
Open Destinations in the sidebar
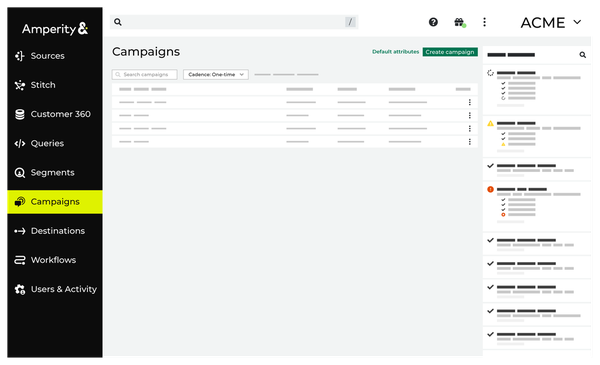tap(55, 231)
